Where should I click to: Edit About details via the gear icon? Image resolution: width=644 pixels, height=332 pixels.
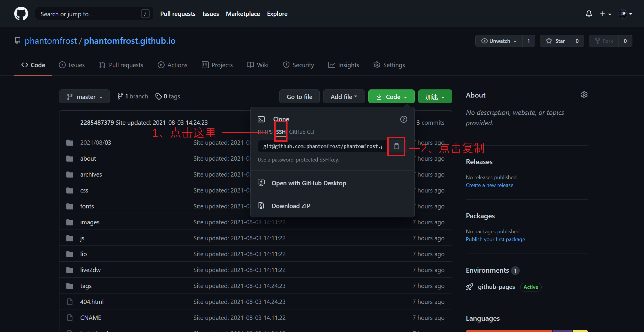tap(584, 95)
